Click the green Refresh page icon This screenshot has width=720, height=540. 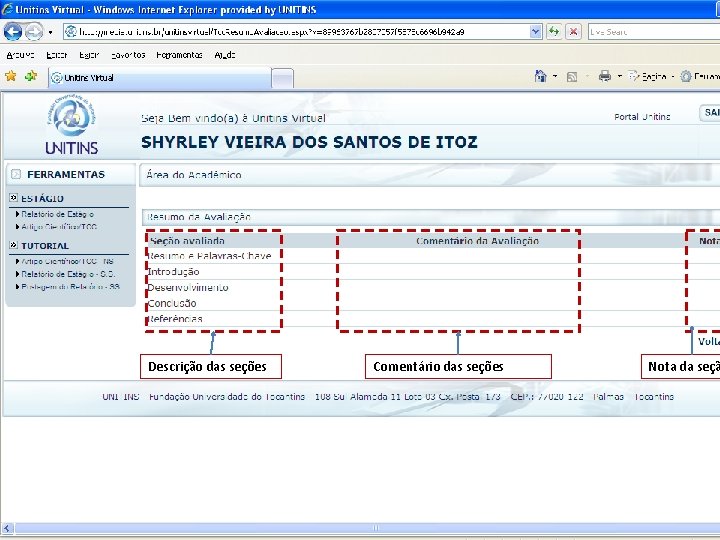pyautogui.click(x=554, y=32)
